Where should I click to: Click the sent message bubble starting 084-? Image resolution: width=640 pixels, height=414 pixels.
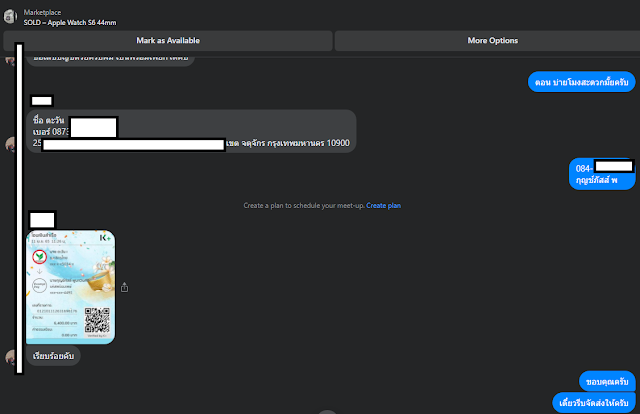pos(602,174)
